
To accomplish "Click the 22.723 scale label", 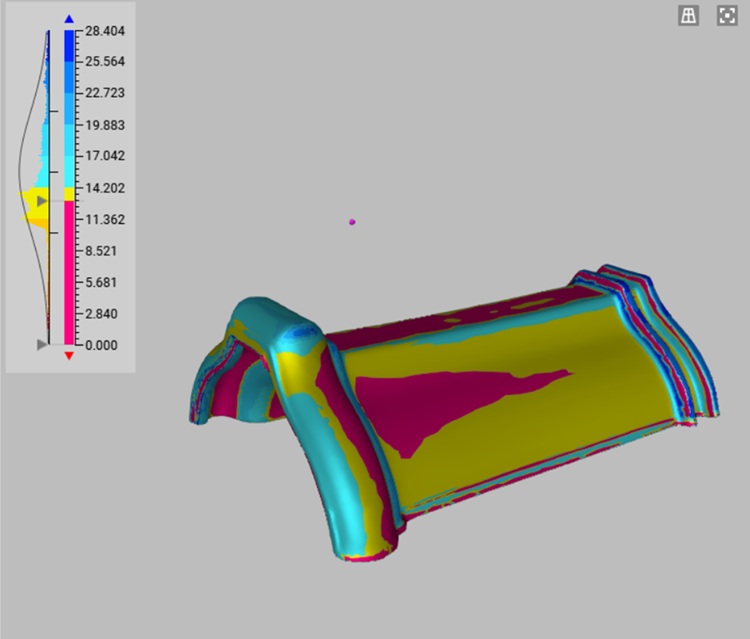I will pos(104,94).
